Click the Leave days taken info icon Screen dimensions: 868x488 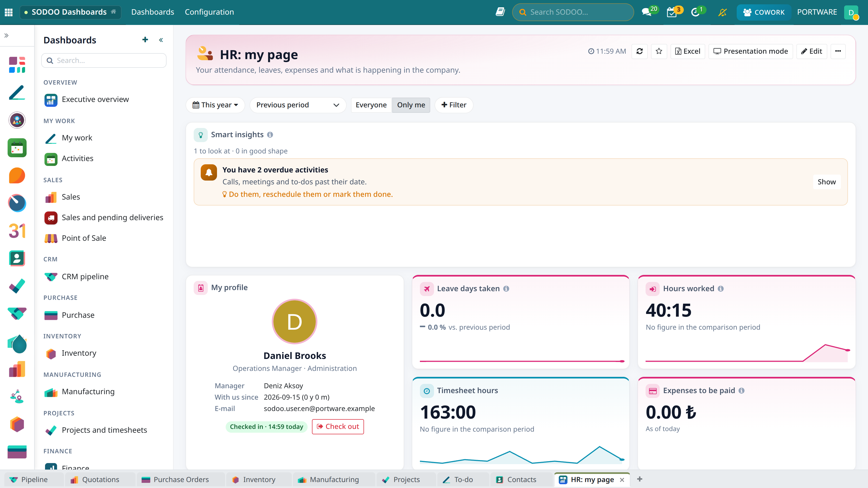click(x=506, y=289)
